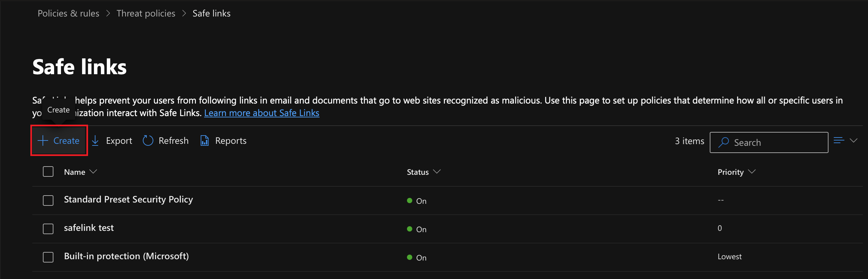Click the Safe links breadcrumb
Image resolution: width=868 pixels, height=279 pixels.
tap(212, 14)
